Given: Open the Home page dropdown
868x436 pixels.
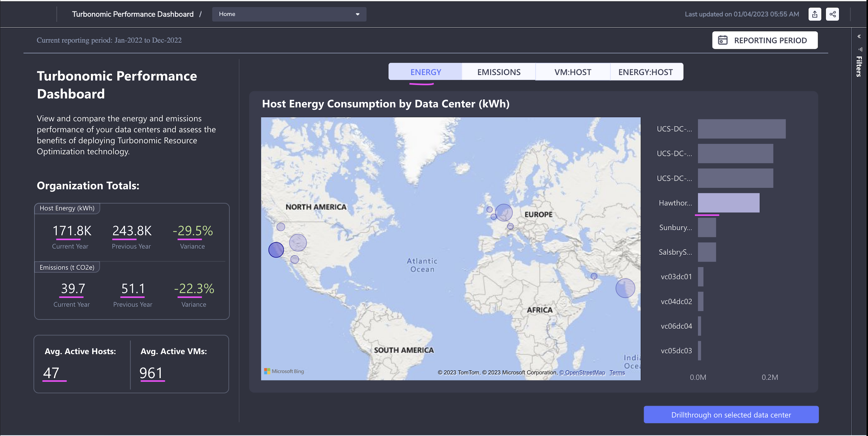Looking at the screenshot, I should (x=289, y=14).
